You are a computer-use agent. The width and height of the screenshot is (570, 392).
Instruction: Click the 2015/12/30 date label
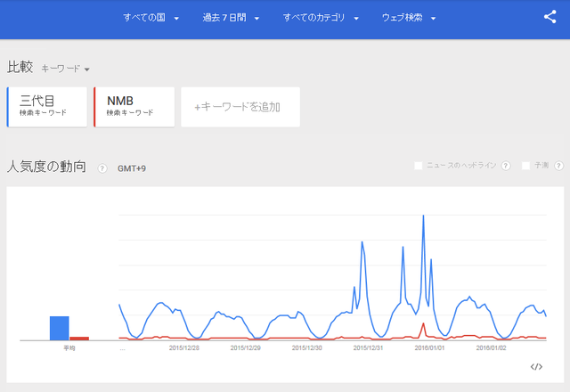(306, 348)
